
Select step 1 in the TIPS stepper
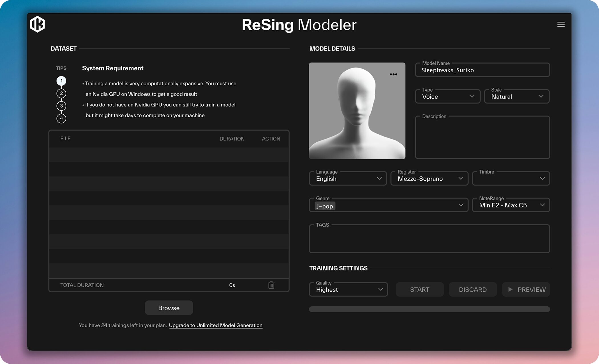click(x=61, y=80)
